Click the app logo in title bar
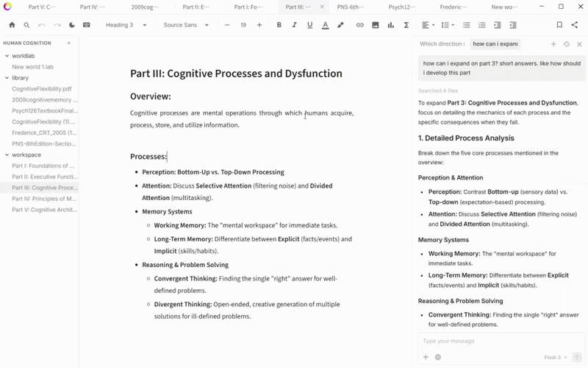 7,7
